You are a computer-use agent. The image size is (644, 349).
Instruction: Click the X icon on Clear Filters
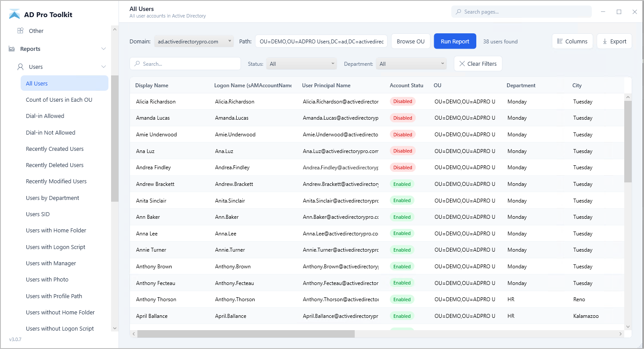462,64
